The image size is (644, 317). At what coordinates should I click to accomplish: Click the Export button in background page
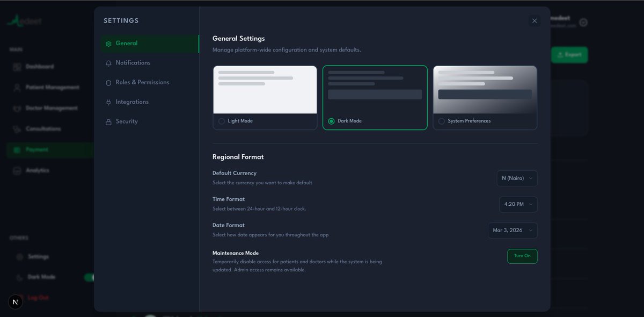[x=569, y=55]
